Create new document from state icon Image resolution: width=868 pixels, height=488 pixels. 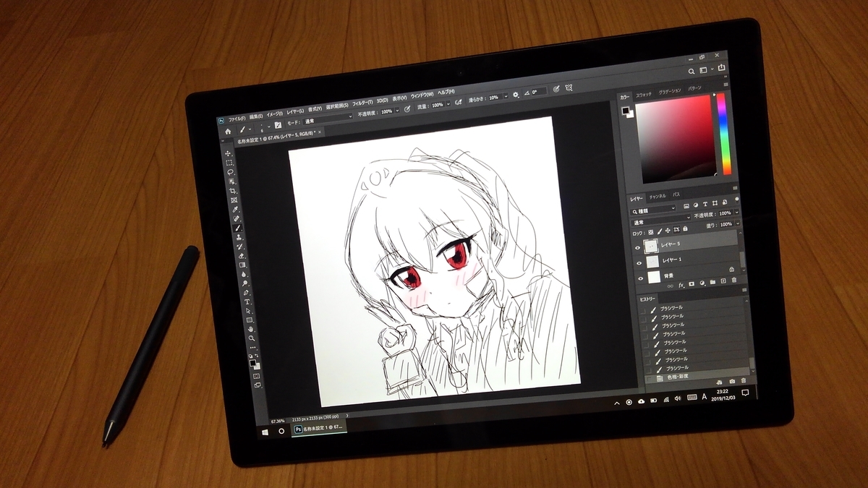click(719, 382)
